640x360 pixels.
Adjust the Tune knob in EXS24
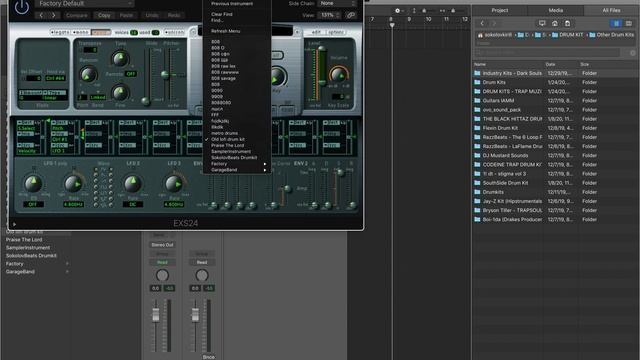click(x=120, y=59)
